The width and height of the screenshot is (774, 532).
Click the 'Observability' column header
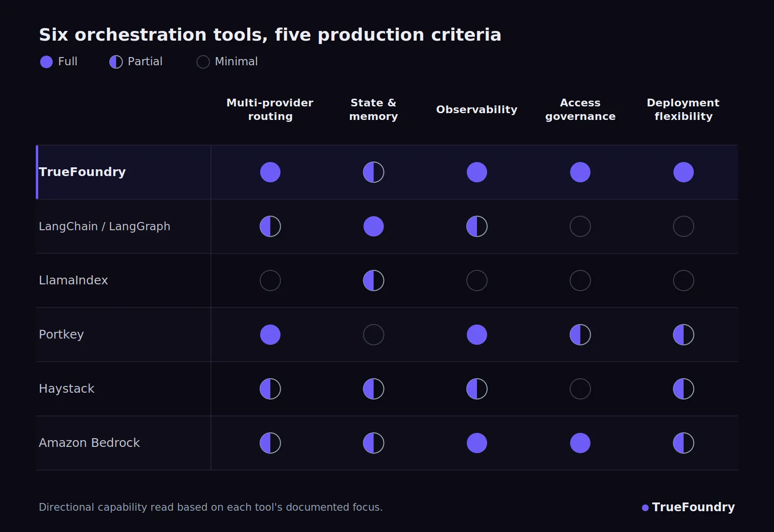click(477, 109)
